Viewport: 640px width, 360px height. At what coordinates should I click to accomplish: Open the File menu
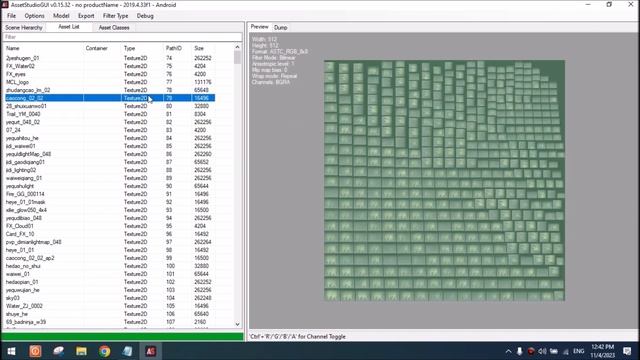[11, 16]
